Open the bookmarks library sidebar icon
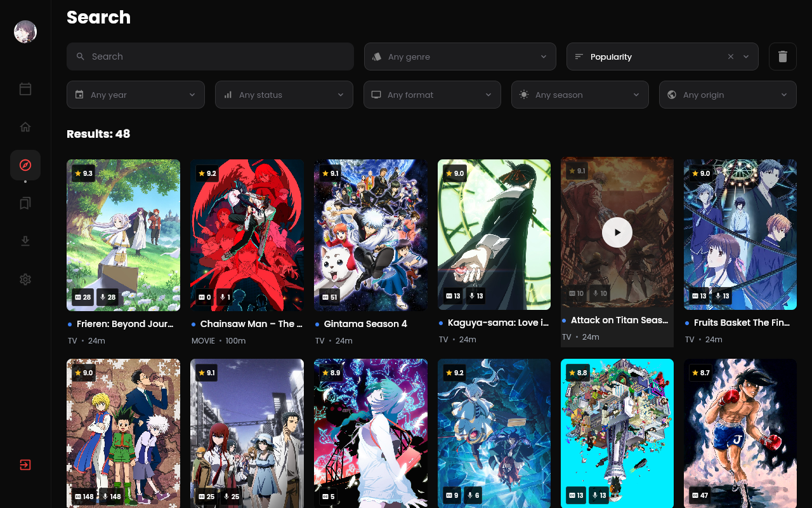This screenshot has width=812, height=508. click(x=25, y=203)
